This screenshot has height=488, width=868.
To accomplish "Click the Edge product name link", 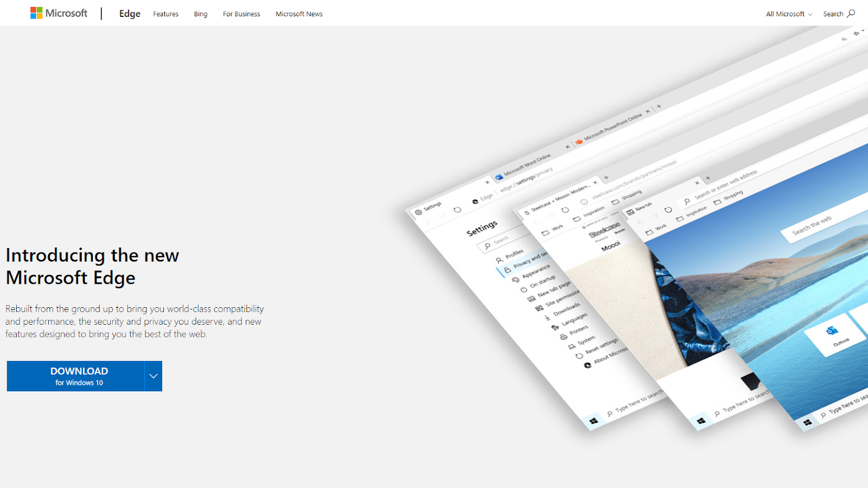I will pyautogui.click(x=130, y=14).
